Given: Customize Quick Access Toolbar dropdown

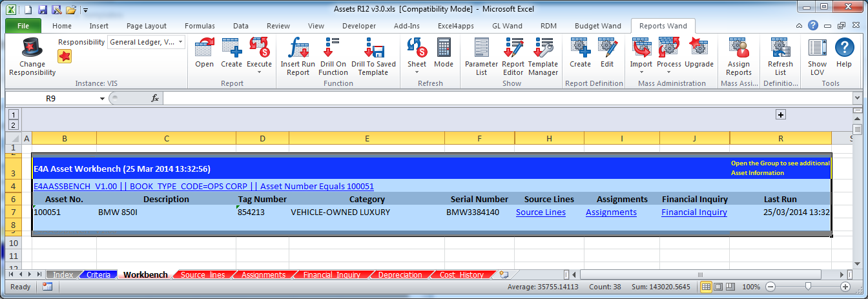Looking at the screenshot, I should click(85, 10).
